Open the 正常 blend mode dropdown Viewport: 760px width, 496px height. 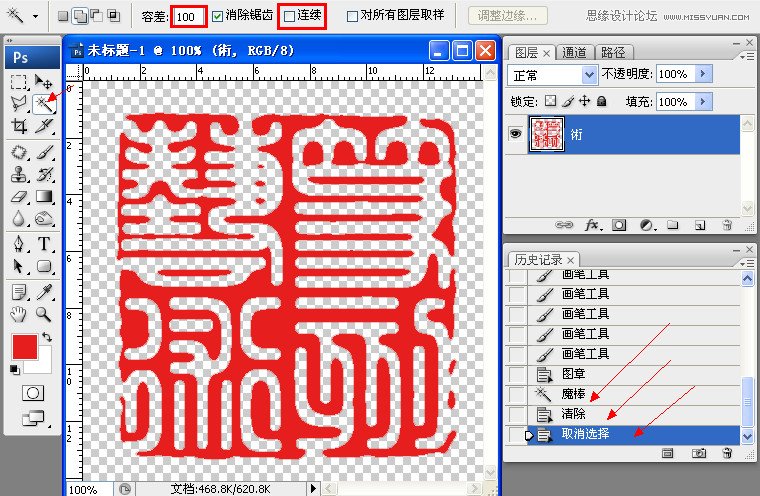tap(589, 75)
